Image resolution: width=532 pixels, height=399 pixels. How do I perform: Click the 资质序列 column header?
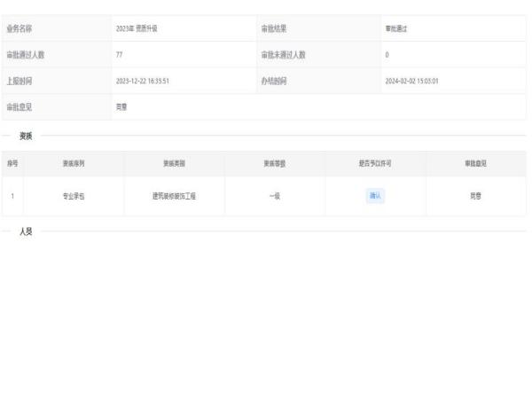(x=74, y=163)
